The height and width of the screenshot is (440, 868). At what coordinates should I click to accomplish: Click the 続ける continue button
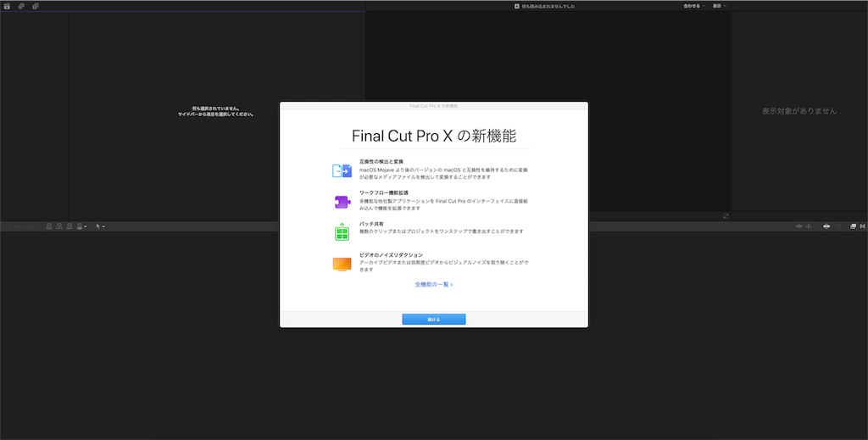coord(433,320)
